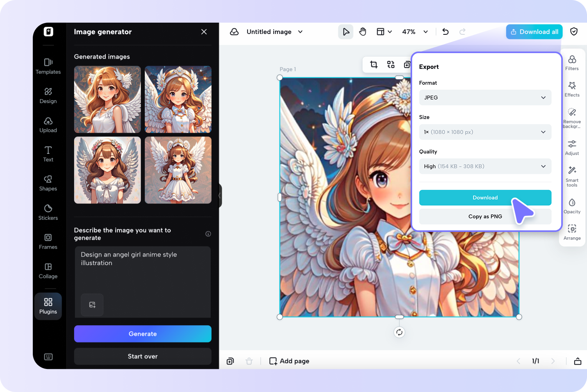
Task: Click the image description text field
Action: pyautogui.click(x=143, y=281)
